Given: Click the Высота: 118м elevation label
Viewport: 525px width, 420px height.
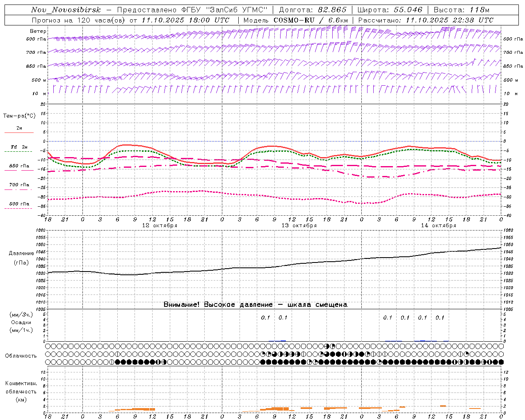Looking at the screenshot, I should [461, 10].
